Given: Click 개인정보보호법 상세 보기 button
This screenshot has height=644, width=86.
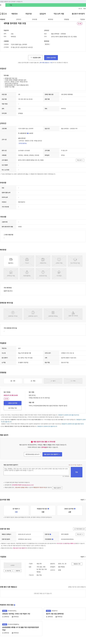Looking at the screenshot, I should [32, 454].
